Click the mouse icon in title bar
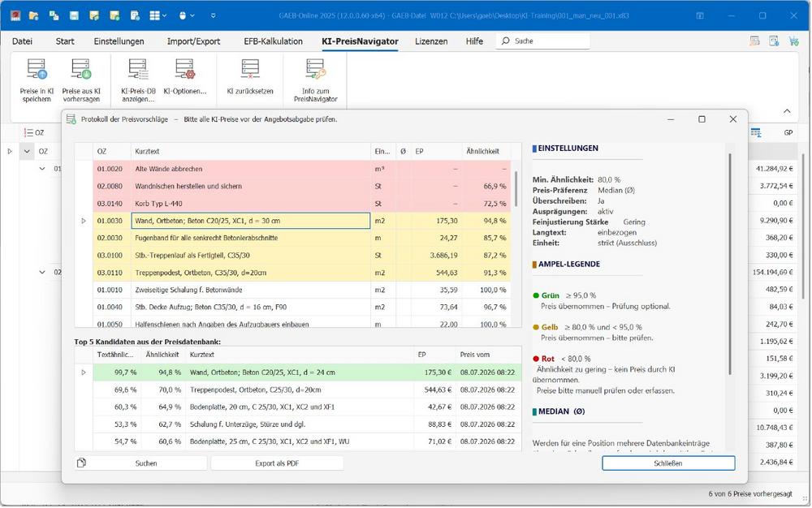The width and height of the screenshot is (812, 508). click(182, 15)
